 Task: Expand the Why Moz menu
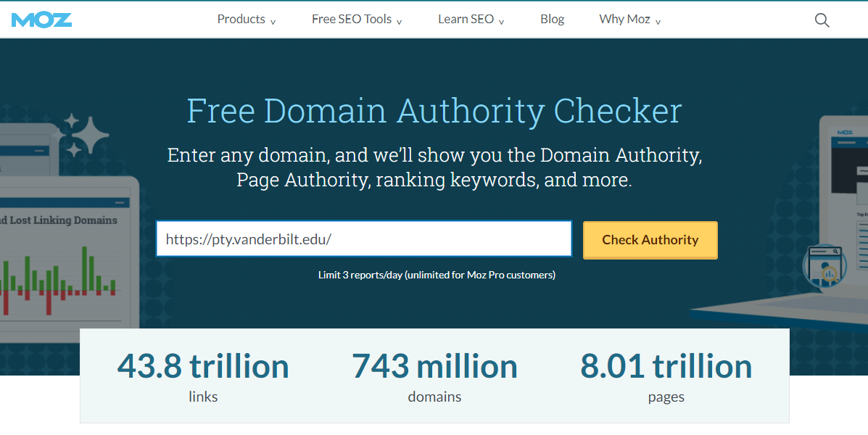point(630,20)
